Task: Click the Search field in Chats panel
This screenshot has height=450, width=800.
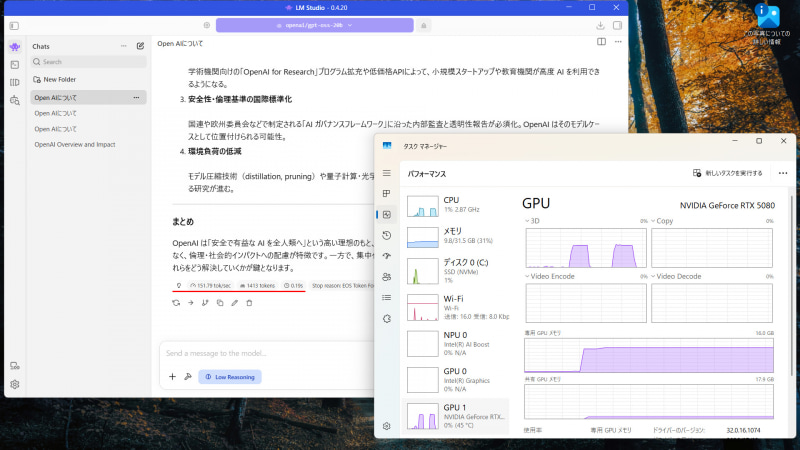Action: (x=88, y=62)
